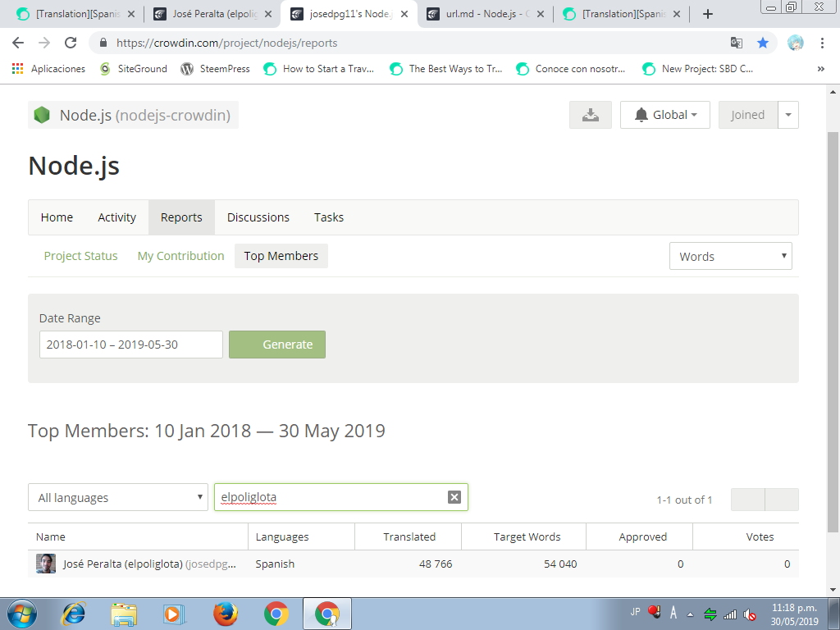Click the elpoliglota search field
Viewport: 840px width, 630px height.
[x=341, y=497]
